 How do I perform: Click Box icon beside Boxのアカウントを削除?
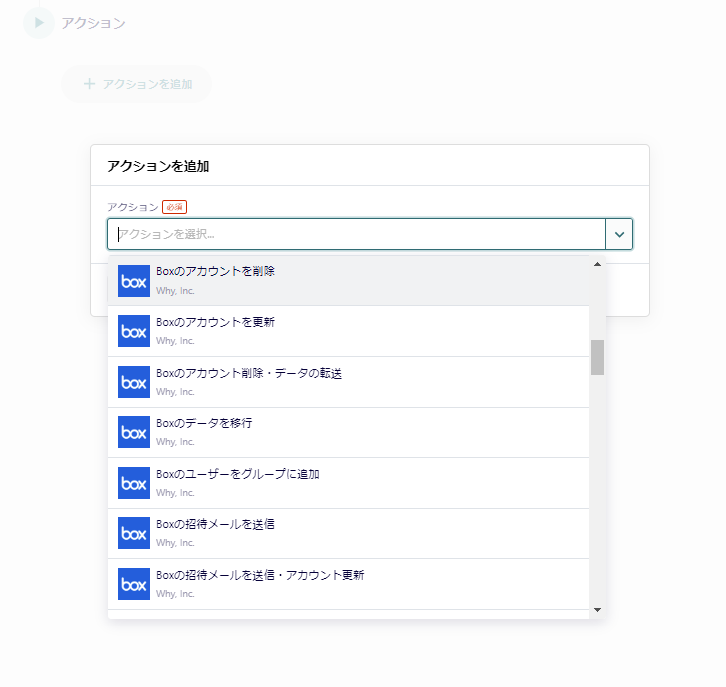(x=134, y=281)
